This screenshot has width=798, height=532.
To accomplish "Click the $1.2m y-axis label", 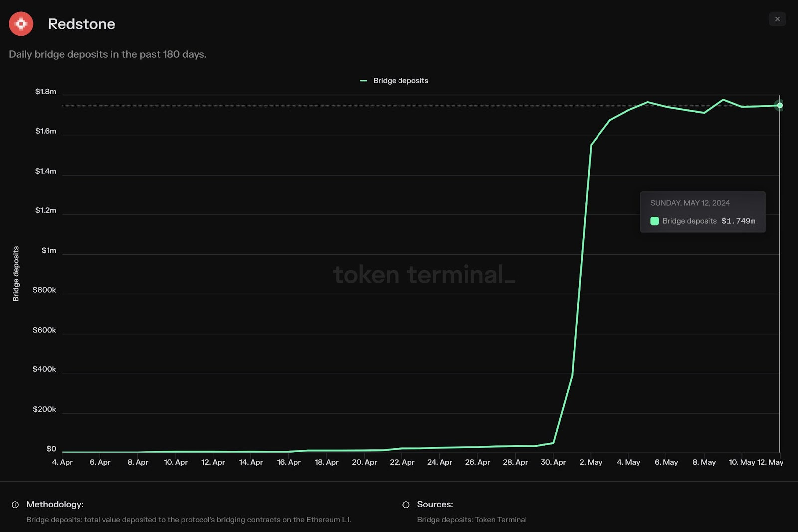I will tap(46, 210).
